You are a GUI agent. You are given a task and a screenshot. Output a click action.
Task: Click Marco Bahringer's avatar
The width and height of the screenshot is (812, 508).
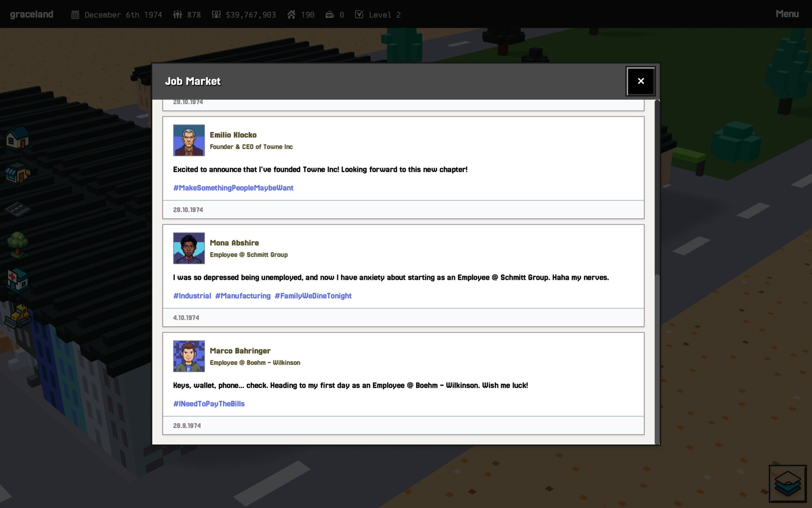pyautogui.click(x=189, y=356)
